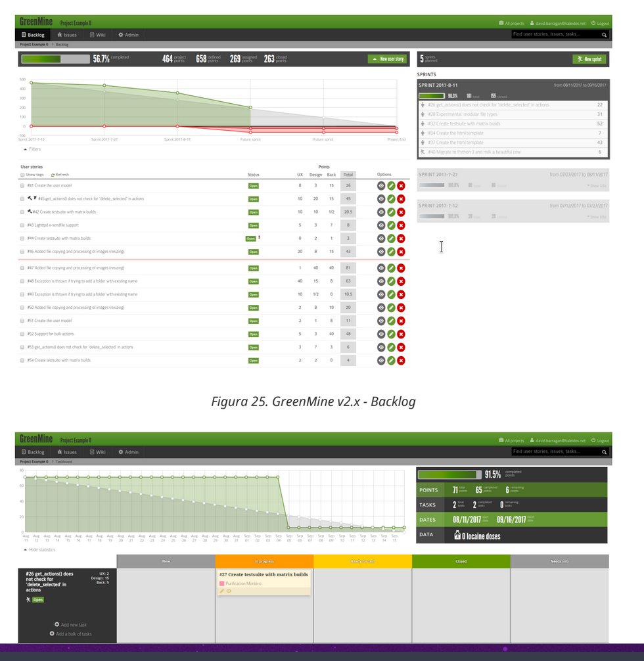
Task: Check the box for story #45 get_actions()
Action: [22, 198]
